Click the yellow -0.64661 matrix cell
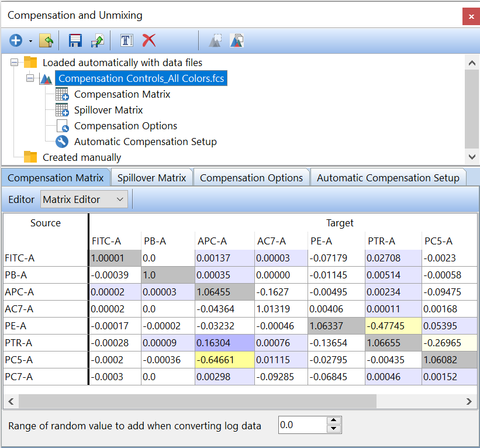 224,361
